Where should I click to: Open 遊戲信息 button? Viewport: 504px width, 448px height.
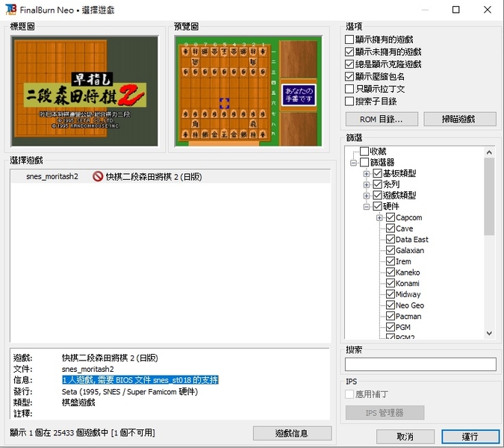coord(292,433)
